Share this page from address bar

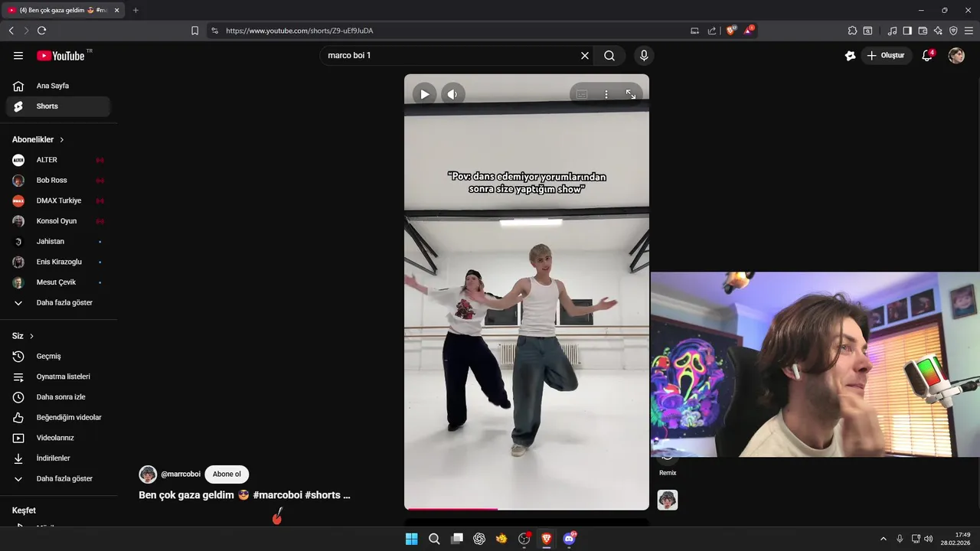(712, 31)
